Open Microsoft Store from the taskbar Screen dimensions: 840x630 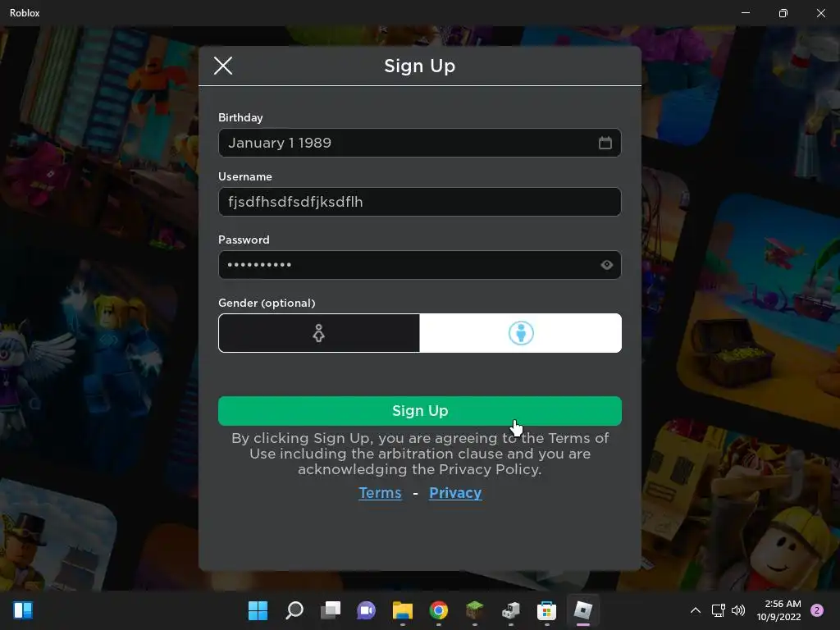pos(547,610)
